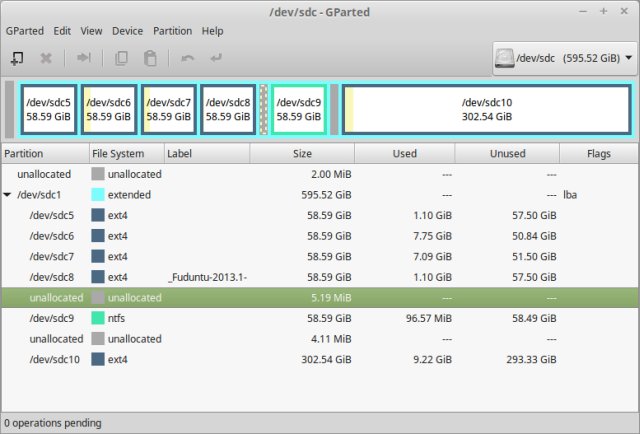This screenshot has width=640, height=434.
Task: Sort by the Size column header
Action: pos(302,154)
